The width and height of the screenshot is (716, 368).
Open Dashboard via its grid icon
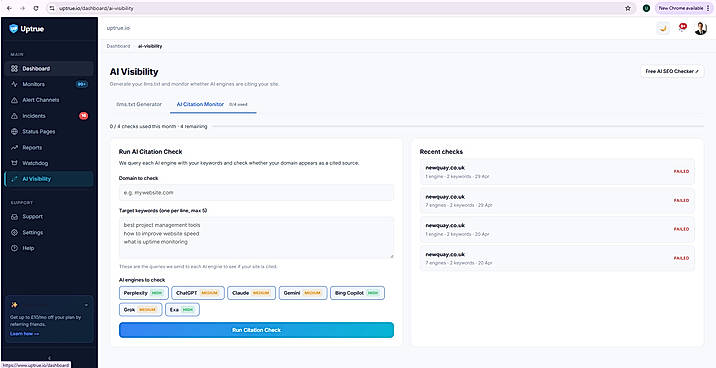coord(14,68)
